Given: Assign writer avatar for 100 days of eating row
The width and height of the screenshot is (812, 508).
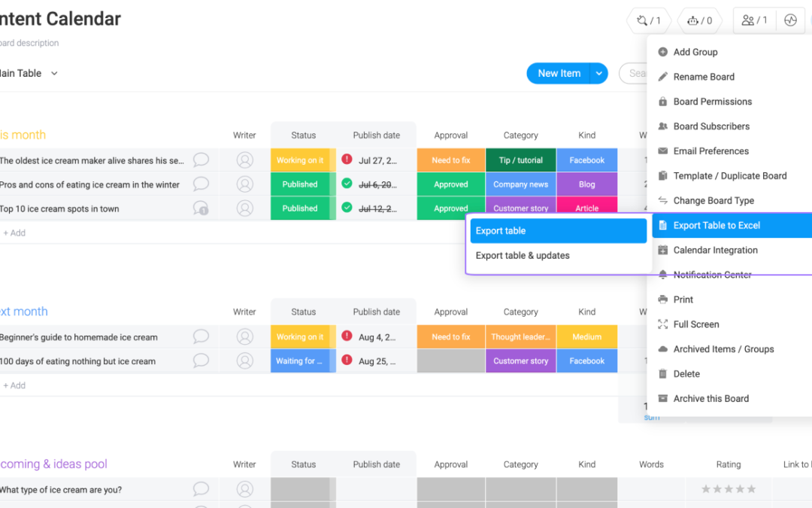Looking at the screenshot, I should (x=245, y=361).
